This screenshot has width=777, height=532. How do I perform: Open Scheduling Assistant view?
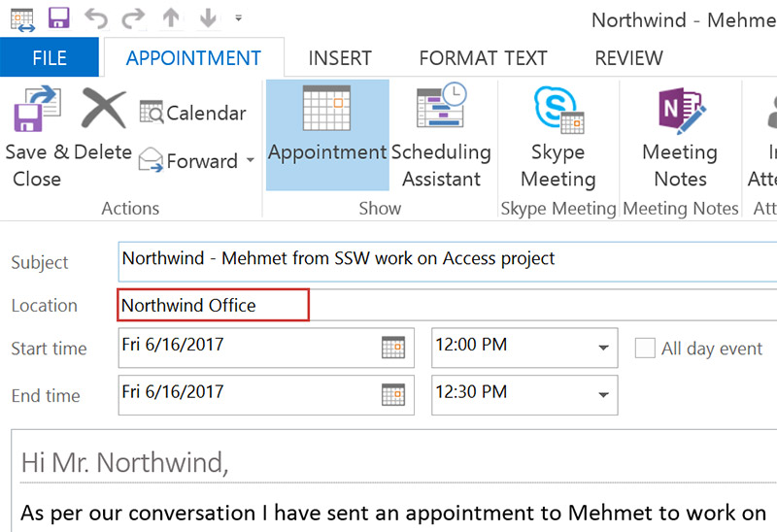(x=441, y=136)
